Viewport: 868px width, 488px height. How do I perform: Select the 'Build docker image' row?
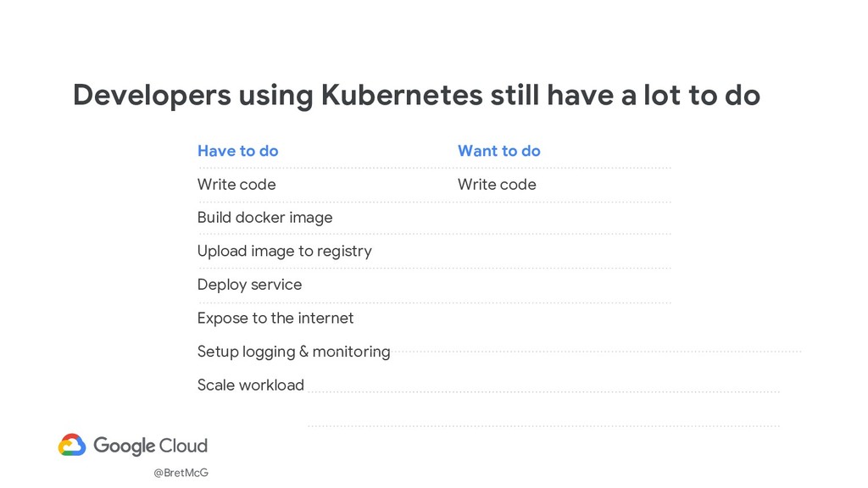[264, 218]
